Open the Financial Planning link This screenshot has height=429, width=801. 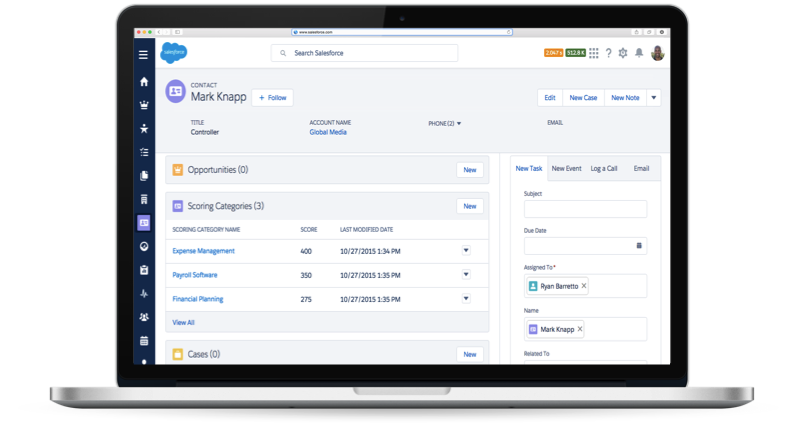[x=198, y=299]
